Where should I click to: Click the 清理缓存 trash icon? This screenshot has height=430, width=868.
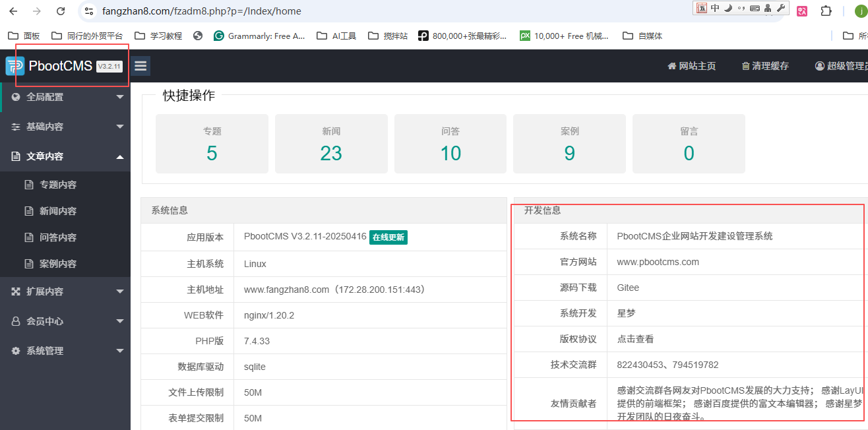click(x=747, y=65)
